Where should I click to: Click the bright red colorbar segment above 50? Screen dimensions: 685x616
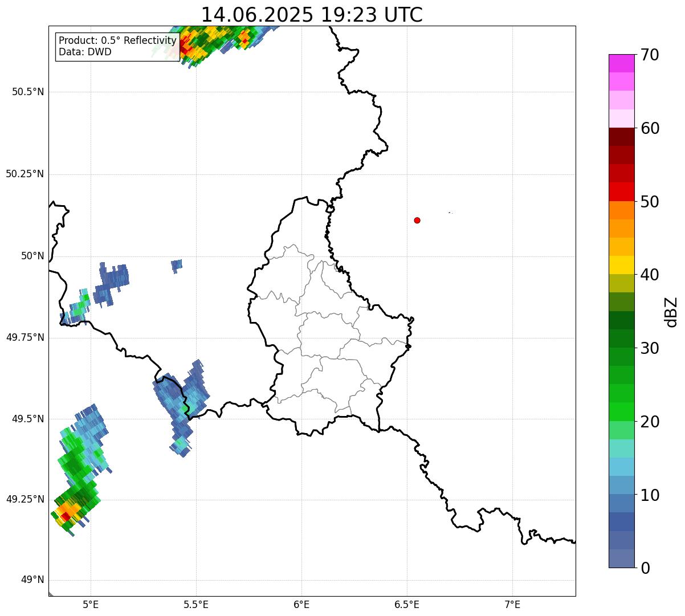point(621,191)
